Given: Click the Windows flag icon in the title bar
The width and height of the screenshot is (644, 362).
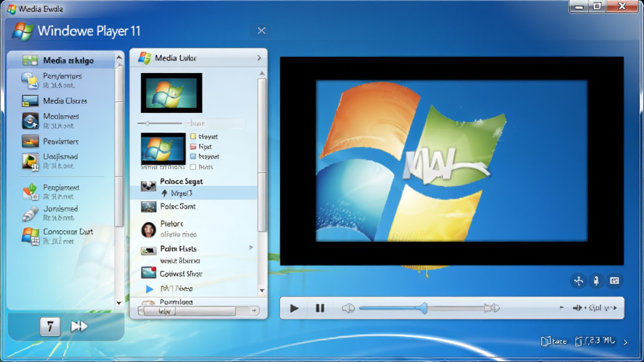Looking at the screenshot, I should pyautogui.click(x=11, y=9).
